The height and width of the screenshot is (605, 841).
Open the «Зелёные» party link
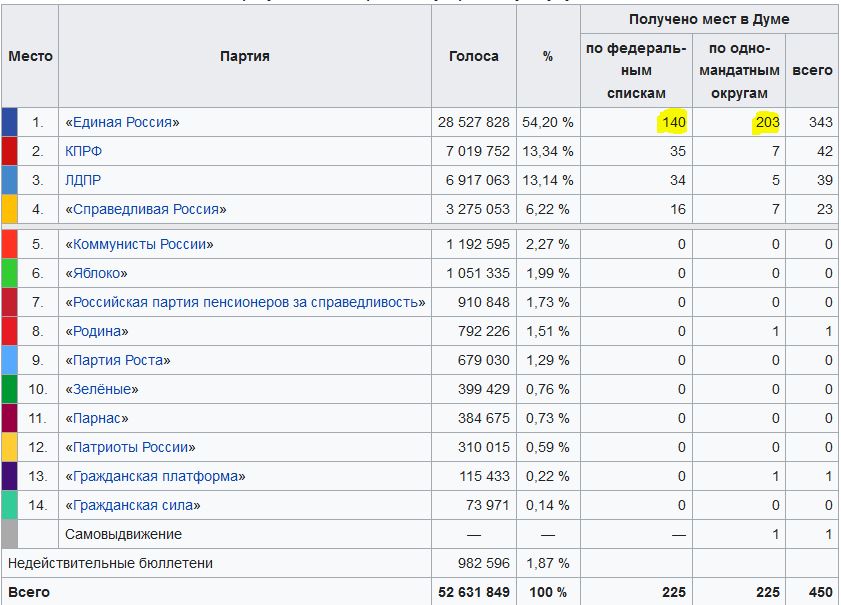pos(102,389)
